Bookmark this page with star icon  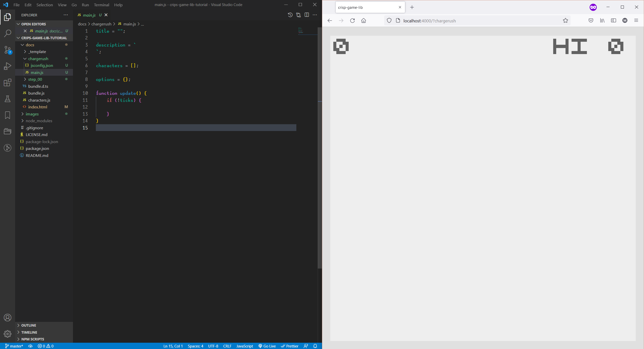565,21
